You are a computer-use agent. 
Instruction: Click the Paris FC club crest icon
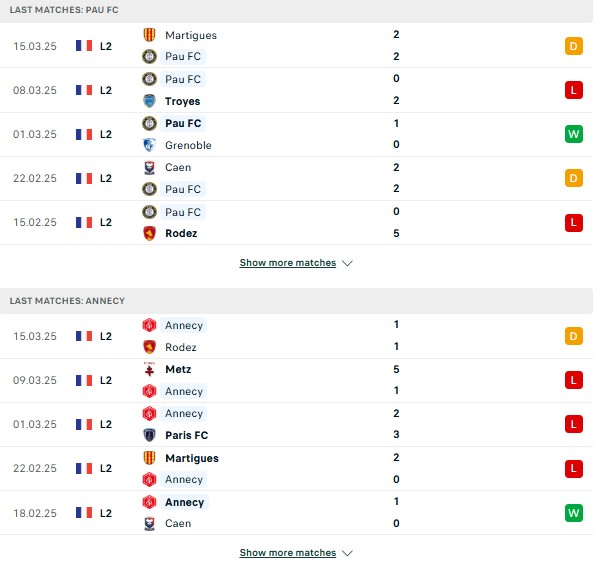click(x=149, y=435)
